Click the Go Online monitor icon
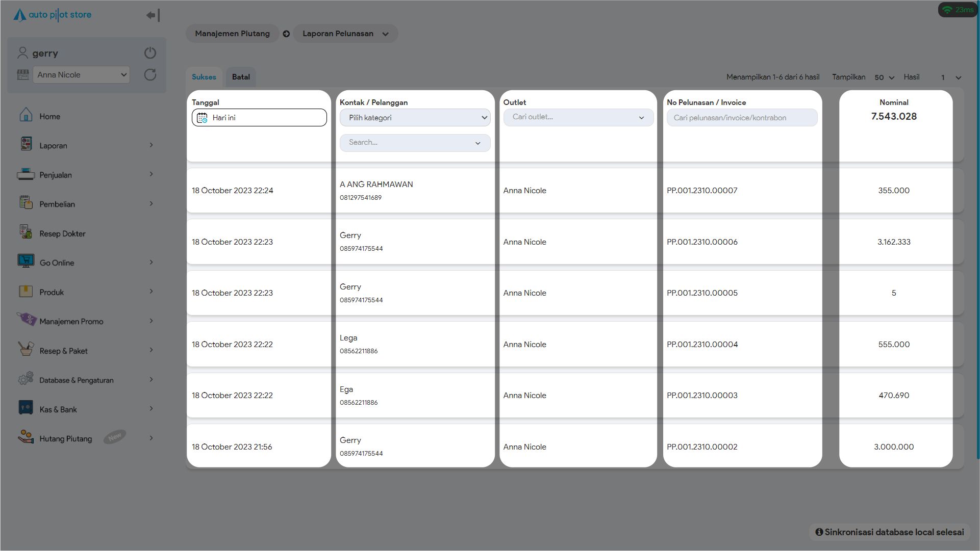Viewport: 980px width, 551px height. pyautogui.click(x=26, y=261)
